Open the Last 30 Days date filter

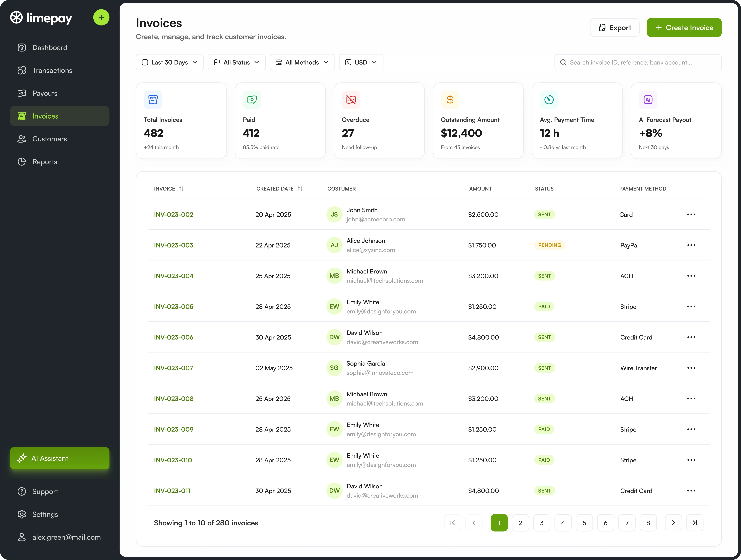tap(170, 62)
